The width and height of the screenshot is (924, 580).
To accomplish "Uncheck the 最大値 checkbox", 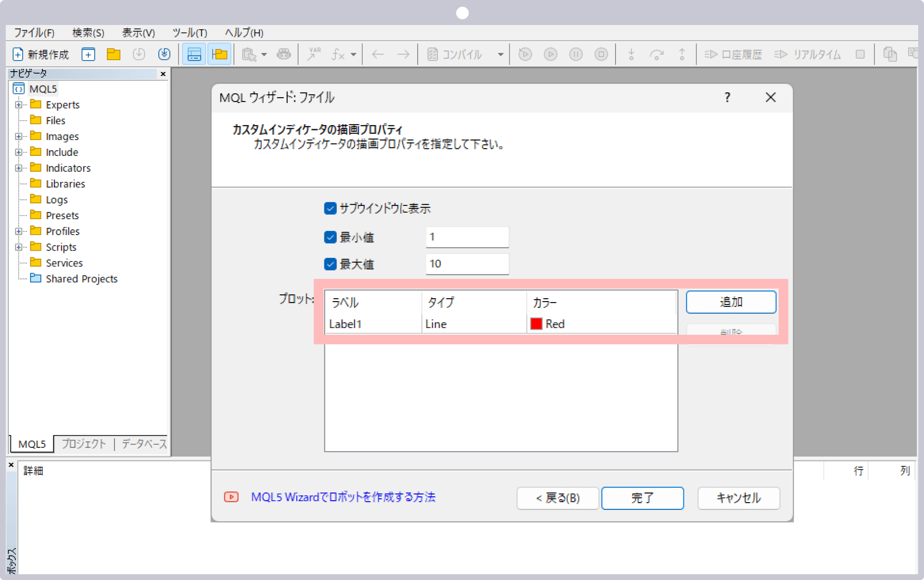I will pos(330,264).
